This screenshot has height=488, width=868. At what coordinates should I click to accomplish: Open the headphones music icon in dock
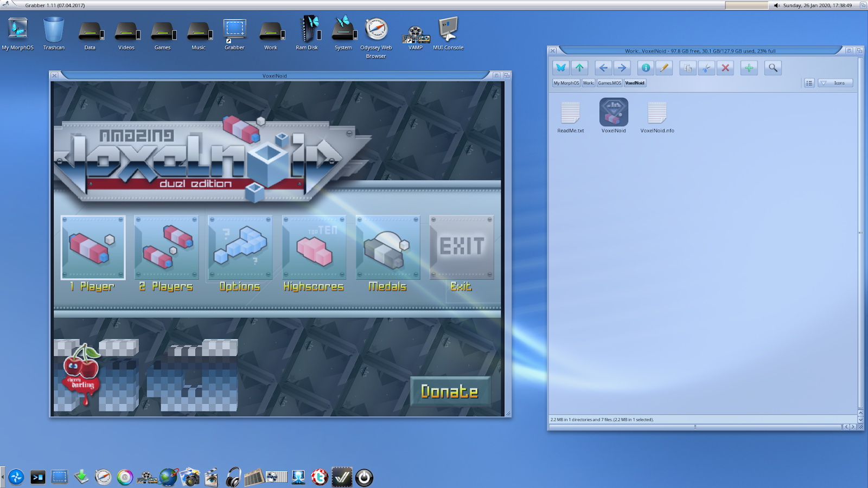[233, 477]
